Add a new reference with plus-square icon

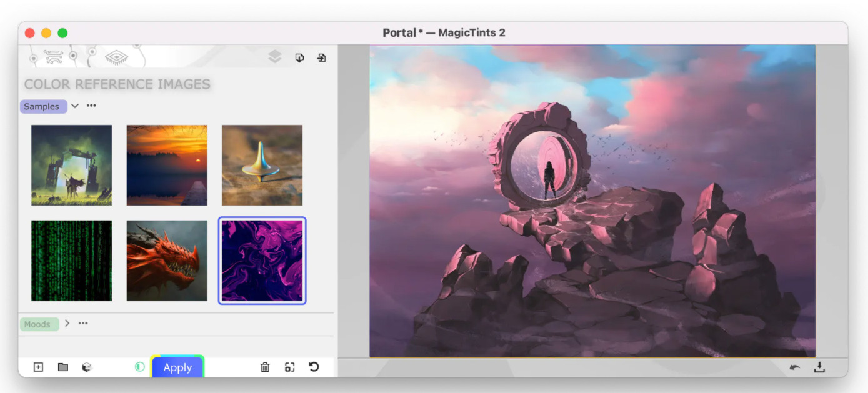(x=38, y=367)
